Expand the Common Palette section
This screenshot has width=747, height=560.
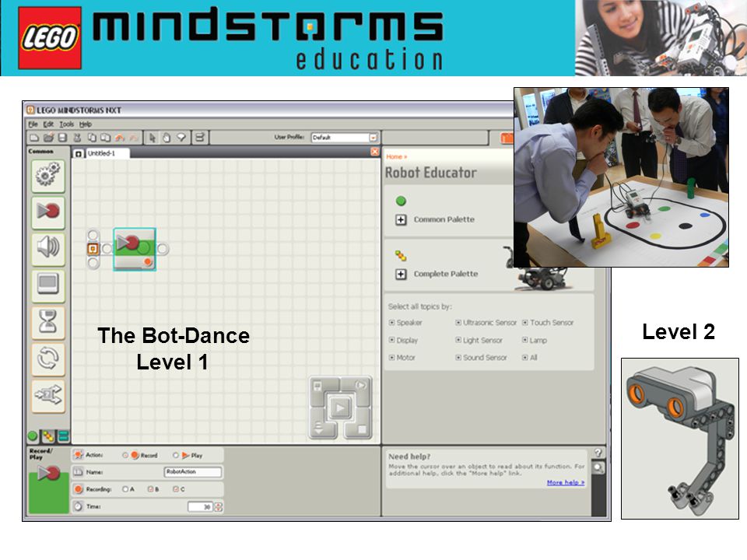[402, 220]
